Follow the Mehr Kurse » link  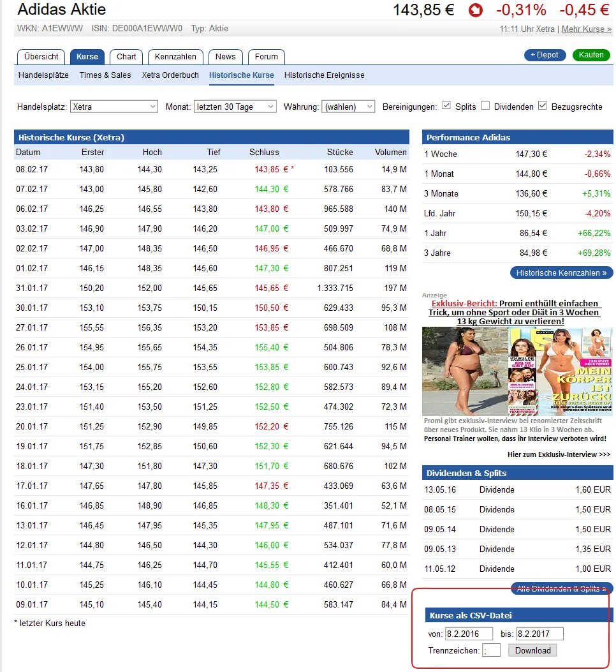pyautogui.click(x=587, y=29)
